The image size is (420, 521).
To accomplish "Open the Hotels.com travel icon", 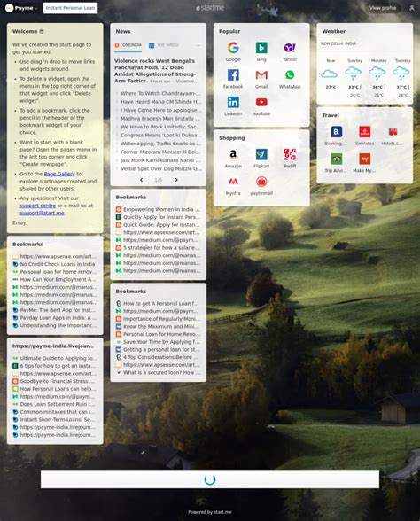I will (x=393, y=132).
